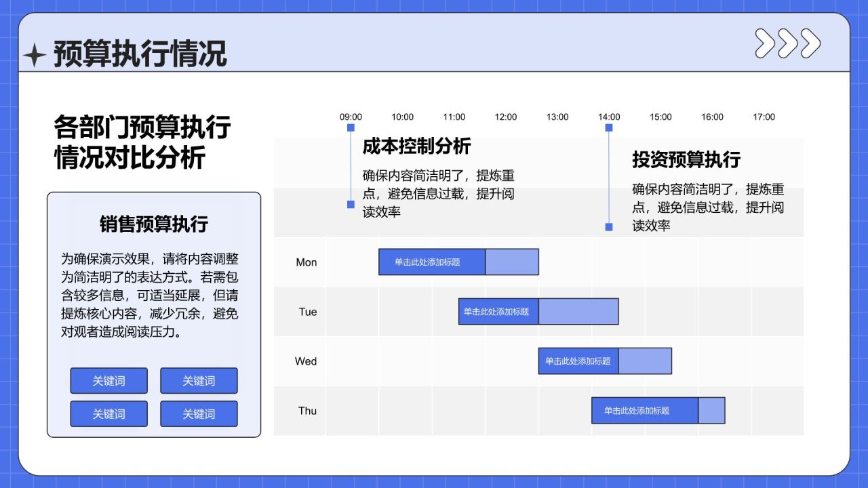Select the first 关键词 keyword button
868x488 pixels.
108,380
